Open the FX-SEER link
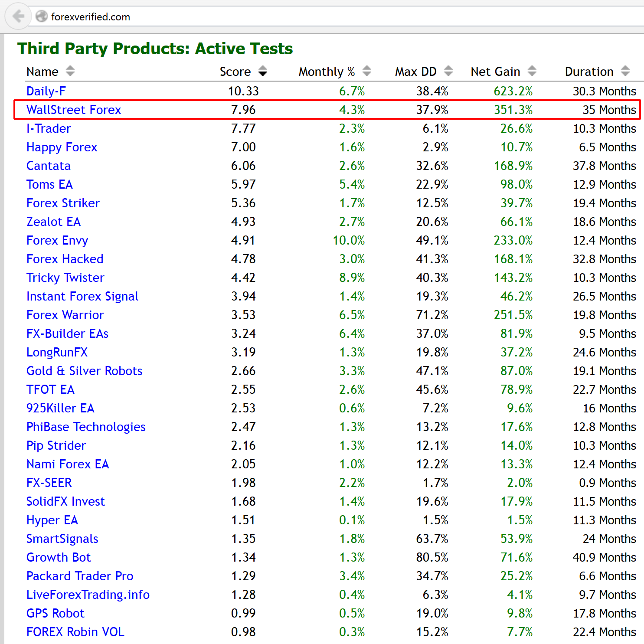This screenshot has width=644, height=644. tap(49, 483)
